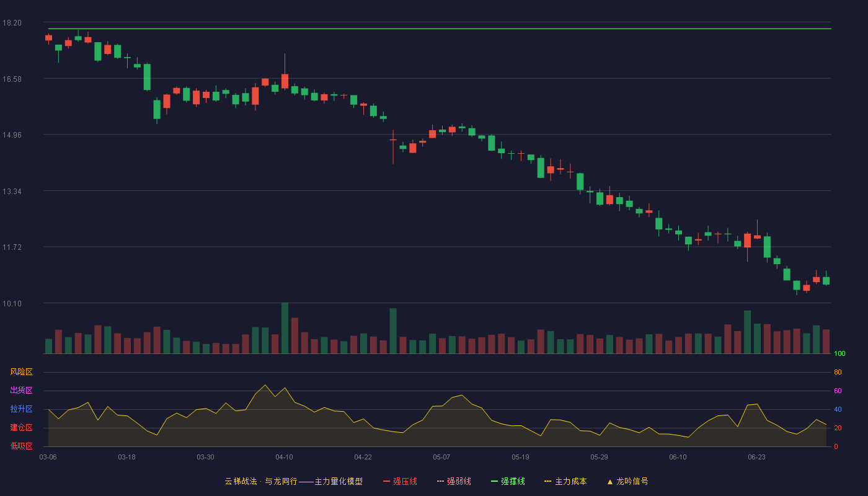Select the 风险区 zone label
Screen dimensions: 868x496
(21, 372)
